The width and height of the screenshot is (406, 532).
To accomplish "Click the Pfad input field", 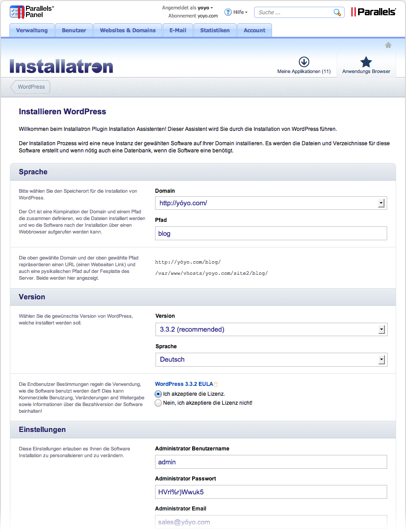I will coord(271,234).
